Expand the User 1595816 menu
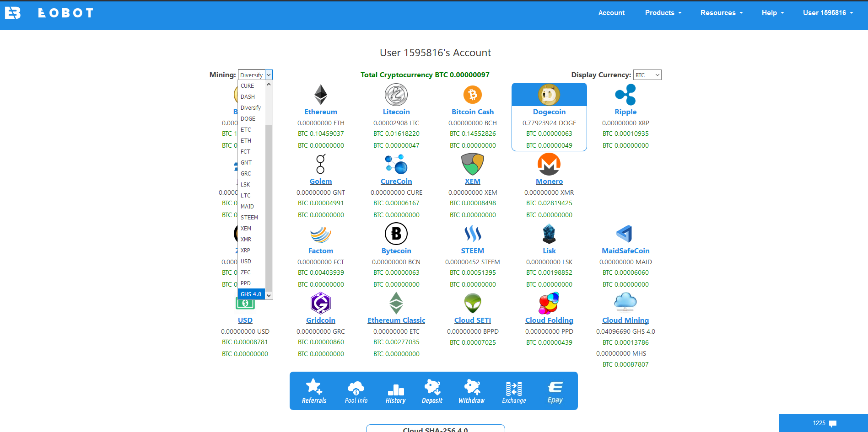 click(x=828, y=13)
